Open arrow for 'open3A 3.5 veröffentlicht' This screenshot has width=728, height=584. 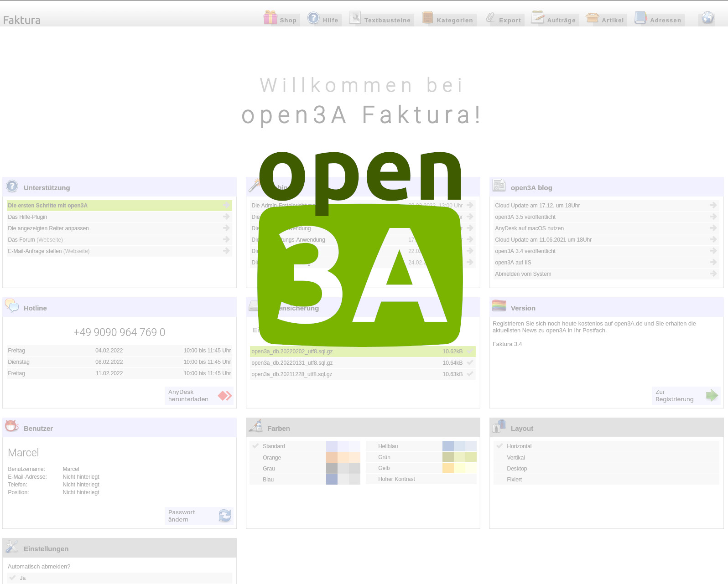[713, 217]
